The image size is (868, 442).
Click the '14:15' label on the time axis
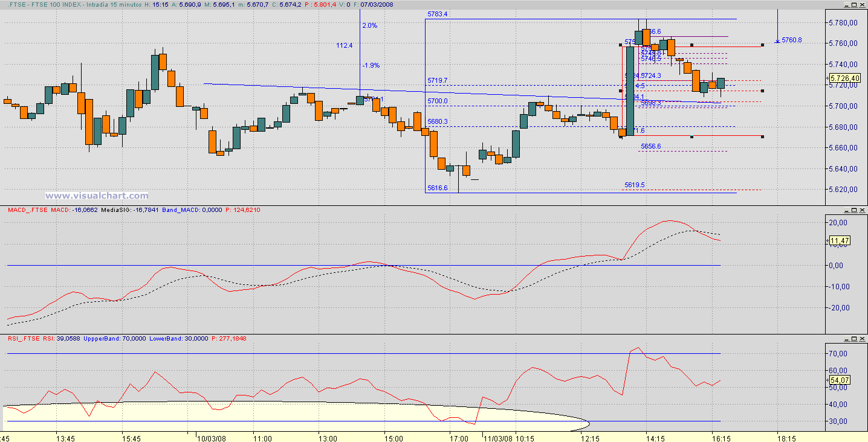click(656, 438)
